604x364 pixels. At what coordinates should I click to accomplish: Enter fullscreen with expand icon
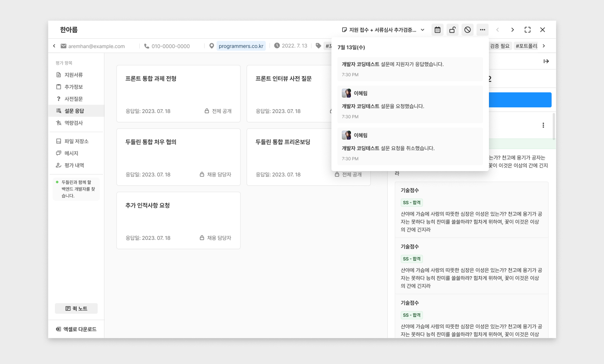click(x=527, y=30)
